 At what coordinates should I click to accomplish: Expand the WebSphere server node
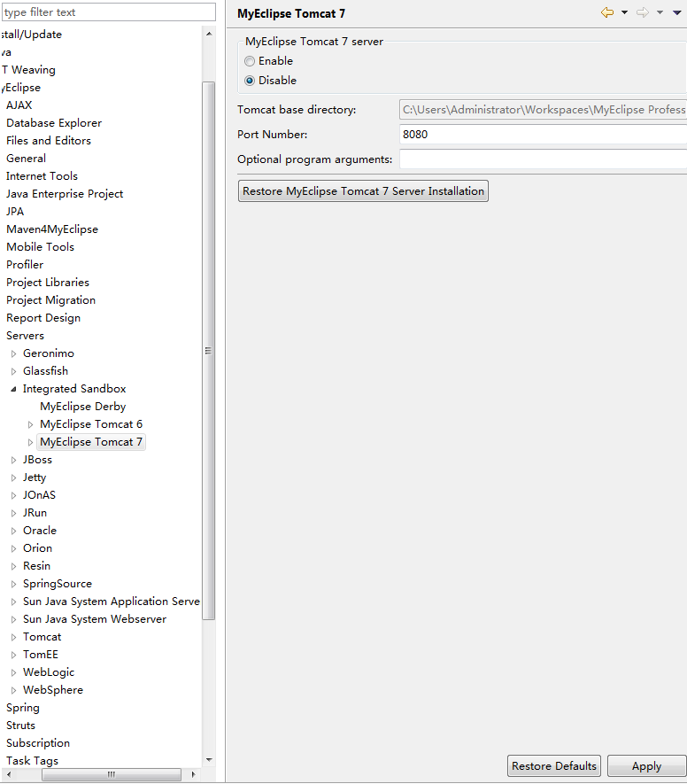(x=13, y=690)
